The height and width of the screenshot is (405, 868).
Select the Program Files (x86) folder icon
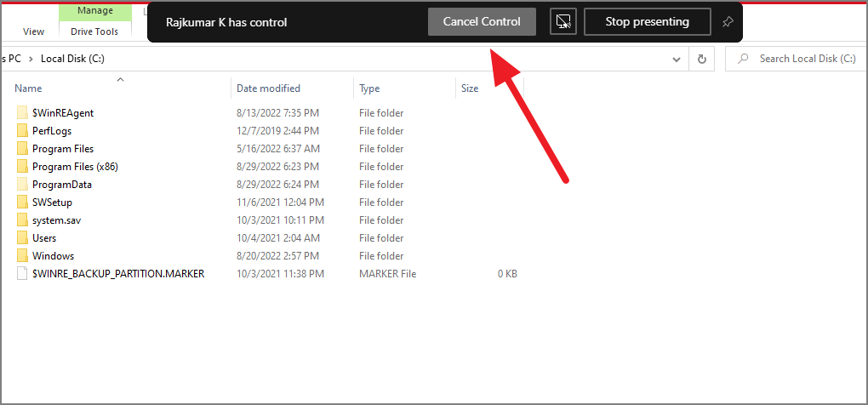[22, 167]
